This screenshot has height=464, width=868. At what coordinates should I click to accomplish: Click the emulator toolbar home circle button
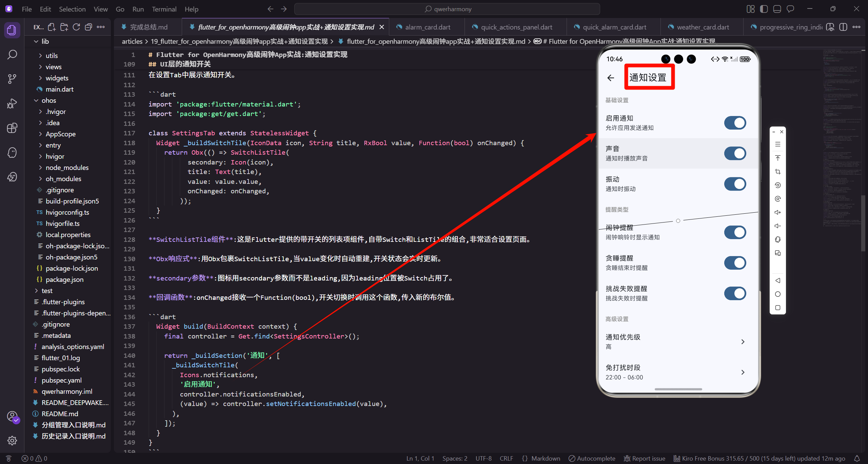[x=778, y=294]
